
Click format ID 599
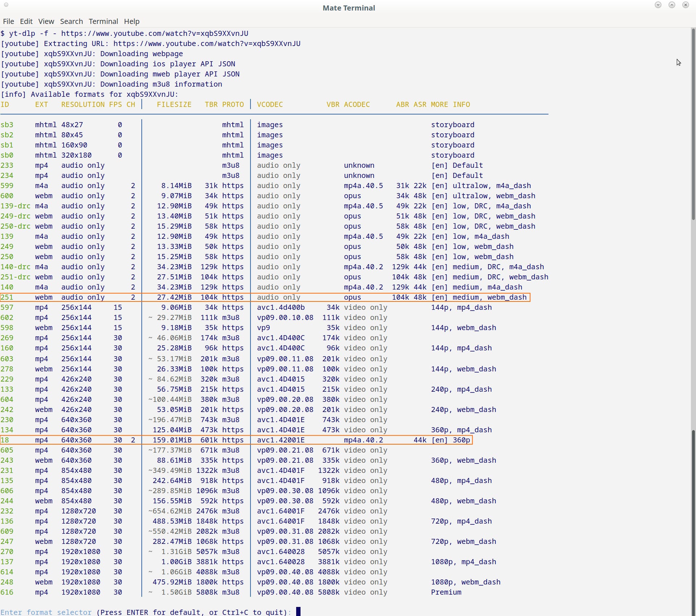click(x=7, y=186)
